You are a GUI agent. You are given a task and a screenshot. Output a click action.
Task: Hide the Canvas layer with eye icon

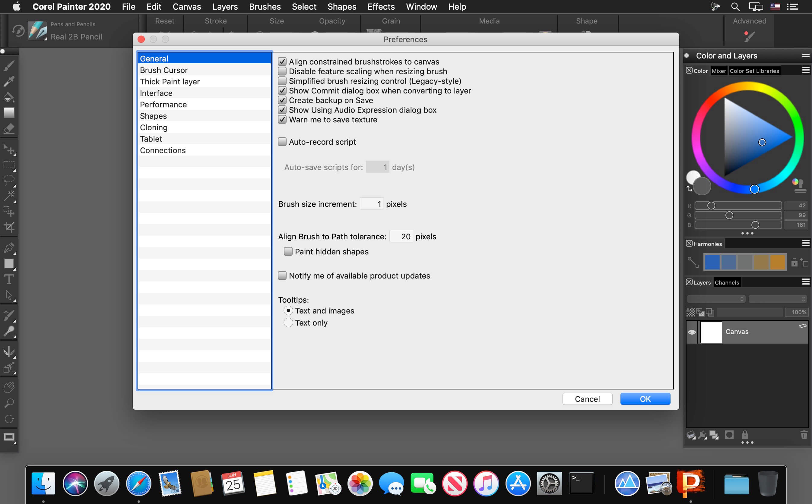pyautogui.click(x=692, y=332)
